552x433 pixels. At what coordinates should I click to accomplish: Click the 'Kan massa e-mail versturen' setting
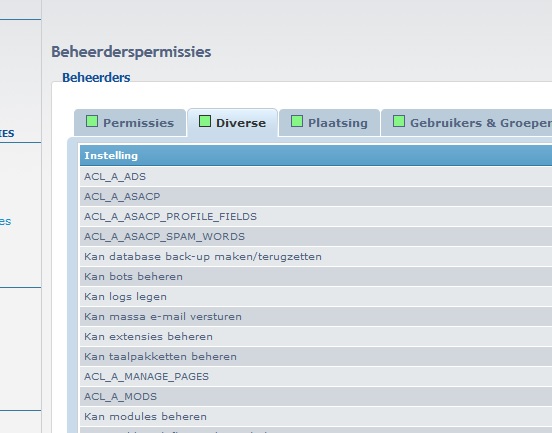click(316, 317)
